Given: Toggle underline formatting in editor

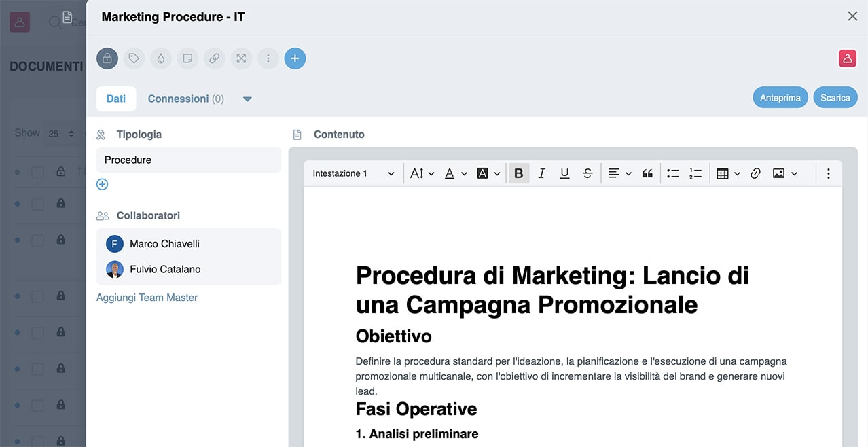Looking at the screenshot, I should pos(564,174).
